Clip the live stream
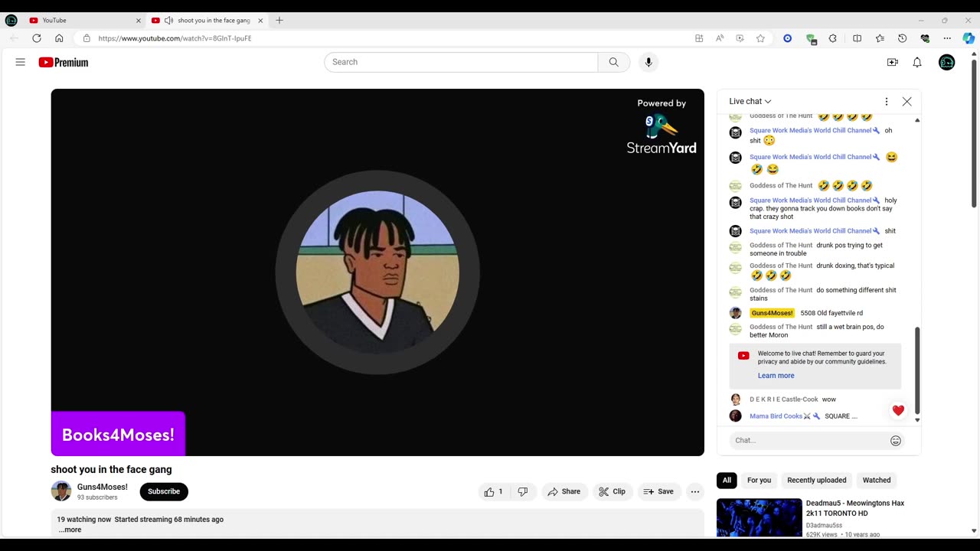 tap(612, 491)
